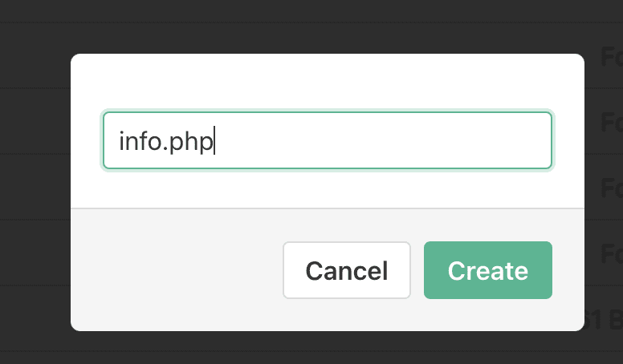Click the second partially hidden "Fo" row
This screenshot has width=623, height=364.
pyautogui.click(x=611, y=123)
